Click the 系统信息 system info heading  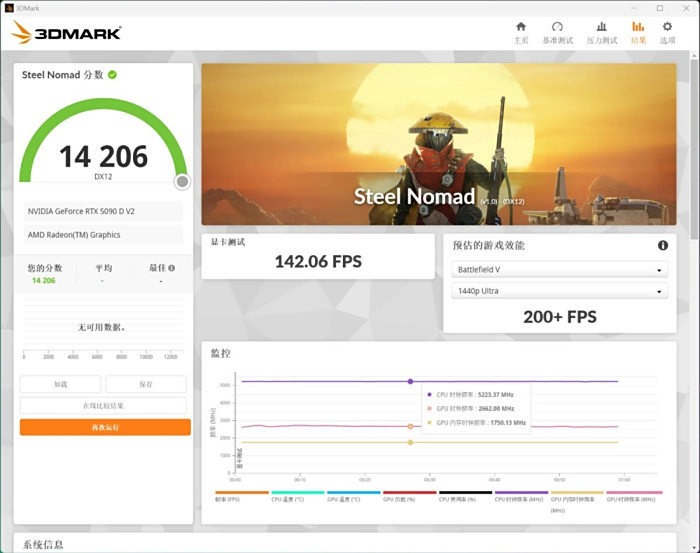43,545
